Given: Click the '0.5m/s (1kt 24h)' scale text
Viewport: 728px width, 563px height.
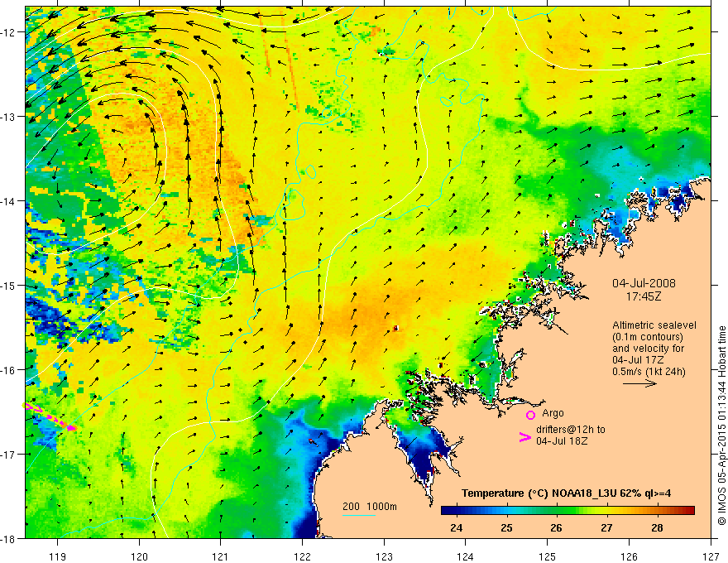Looking at the screenshot, I should click(x=649, y=372).
